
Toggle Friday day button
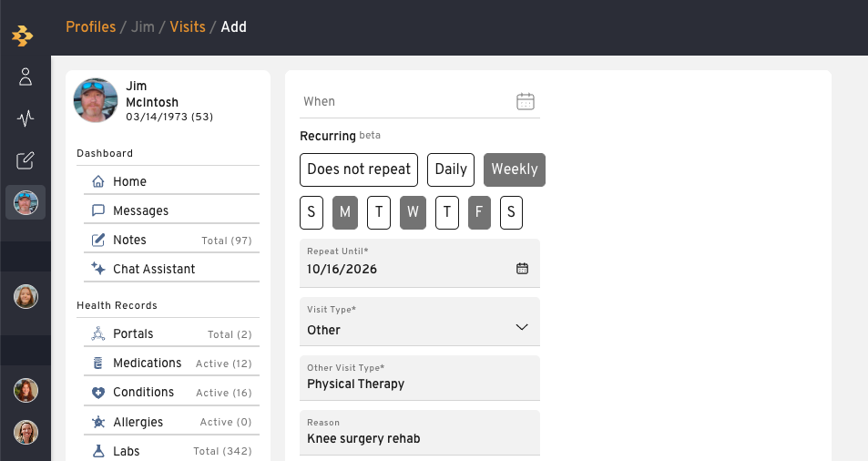click(479, 212)
